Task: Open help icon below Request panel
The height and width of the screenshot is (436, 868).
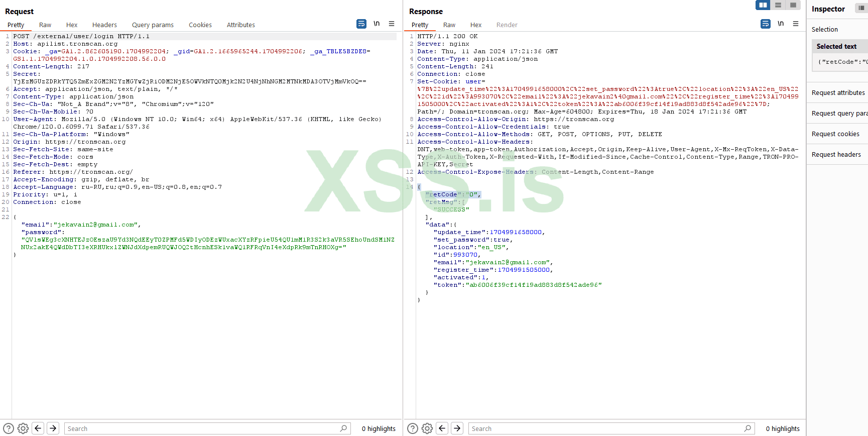Action: [9, 428]
